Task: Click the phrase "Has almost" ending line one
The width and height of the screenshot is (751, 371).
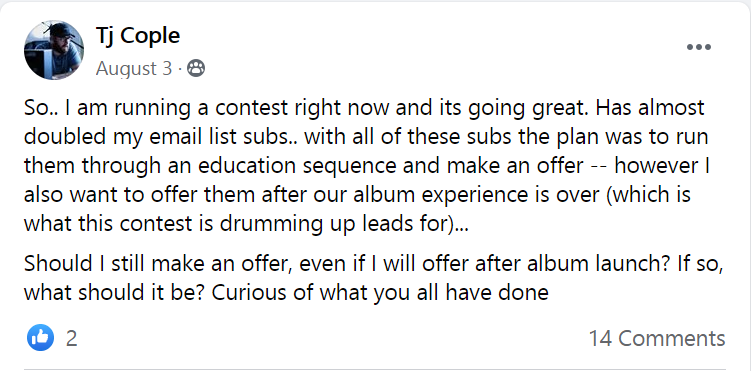Action: pos(654,108)
